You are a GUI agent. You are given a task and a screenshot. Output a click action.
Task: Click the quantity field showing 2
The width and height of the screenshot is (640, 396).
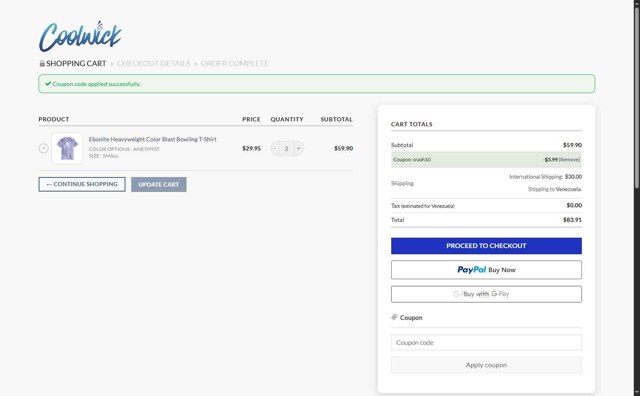click(287, 149)
